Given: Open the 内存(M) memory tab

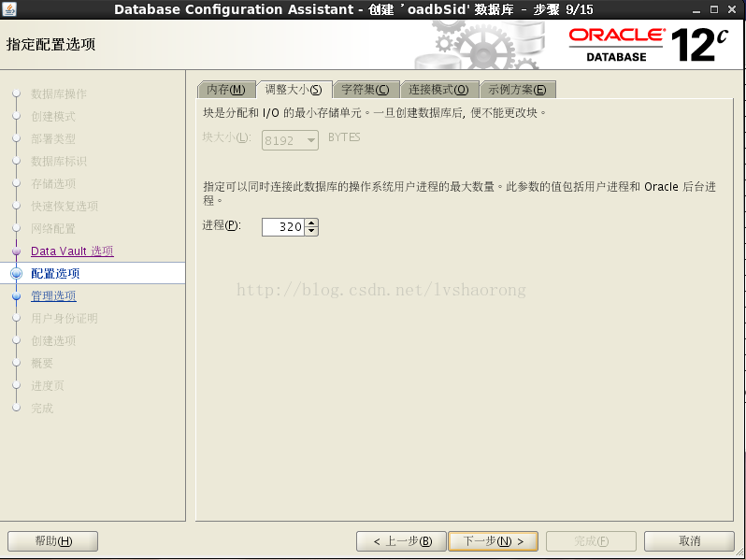Looking at the screenshot, I should pos(226,90).
